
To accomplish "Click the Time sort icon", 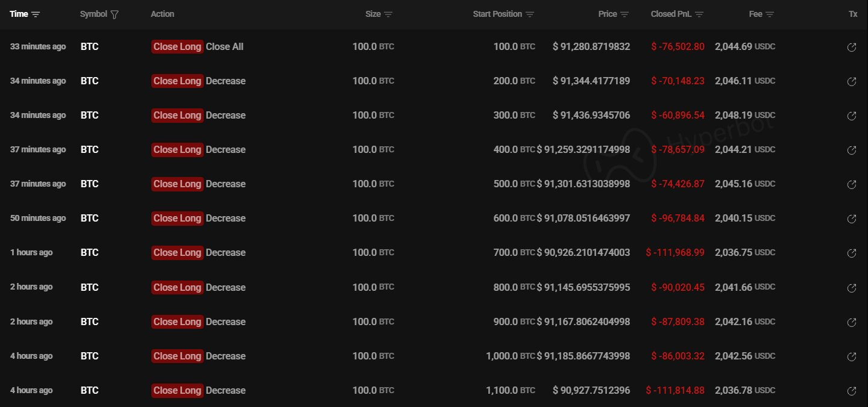I will (36, 14).
